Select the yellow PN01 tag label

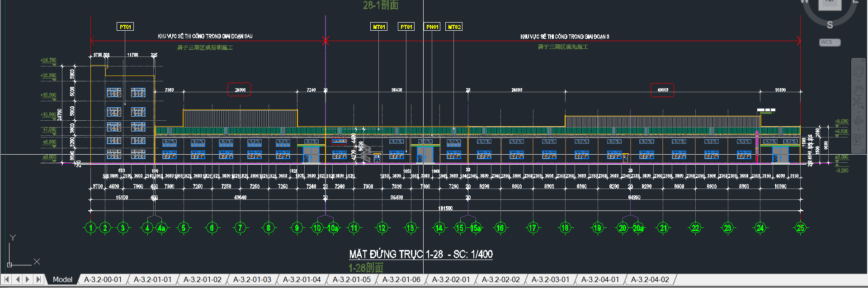[x=432, y=27]
